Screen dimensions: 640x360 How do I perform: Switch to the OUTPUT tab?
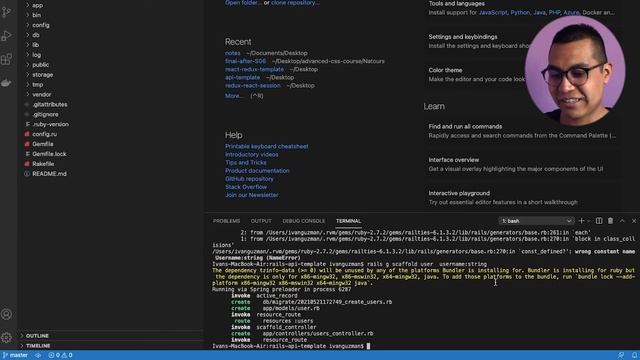click(261, 221)
